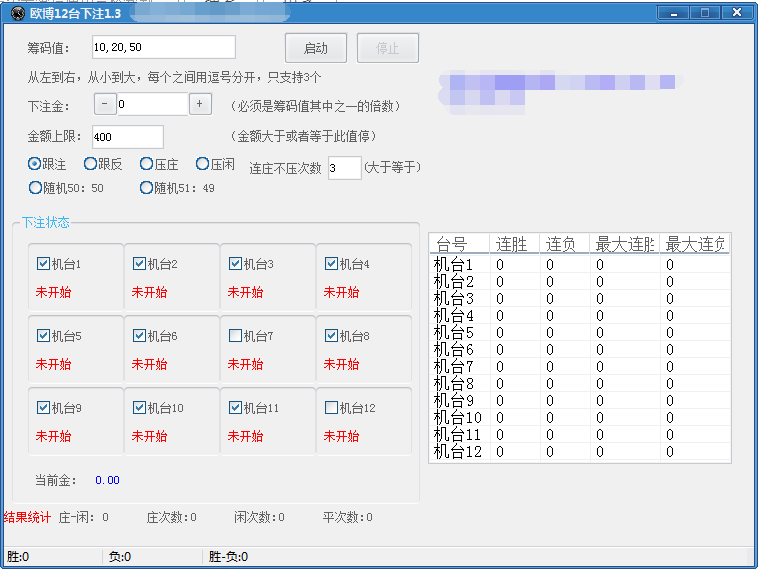Click the 台号 column header

click(460, 244)
